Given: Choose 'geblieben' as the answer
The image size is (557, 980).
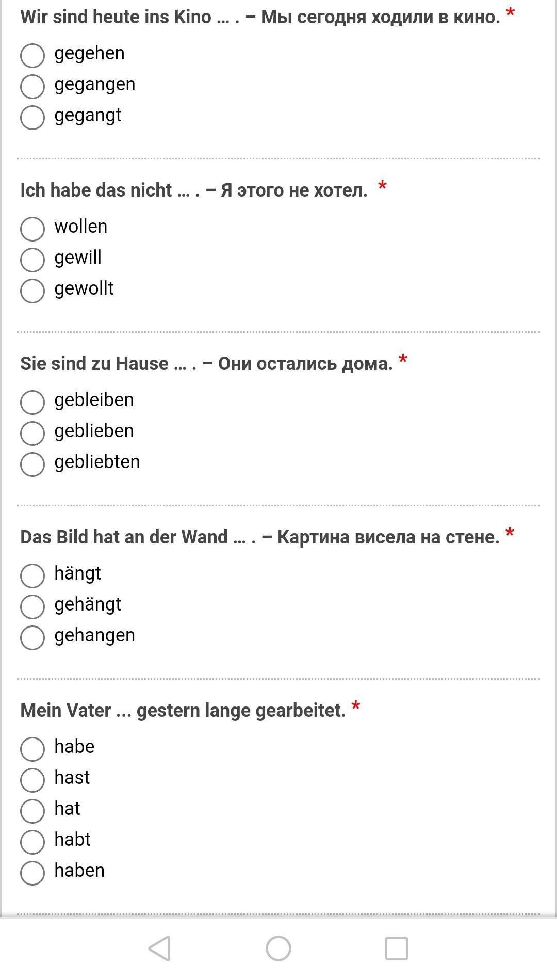Looking at the screenshot, I should pos(32,433).
